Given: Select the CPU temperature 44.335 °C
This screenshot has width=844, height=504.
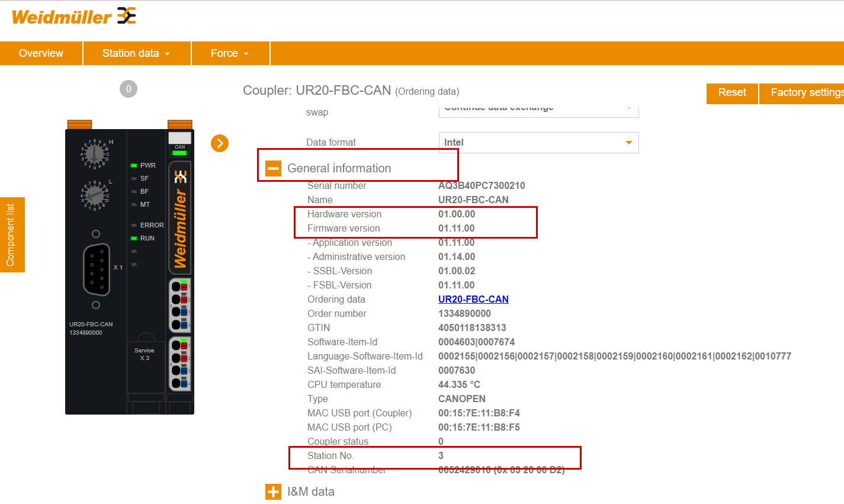Looking at the screenshot, I should tap(459, 384).
